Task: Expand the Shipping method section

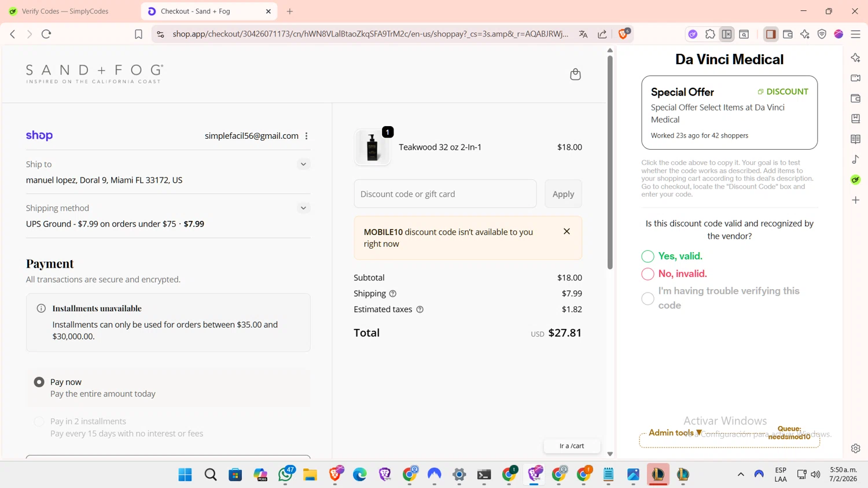Action: pos(303,208)
